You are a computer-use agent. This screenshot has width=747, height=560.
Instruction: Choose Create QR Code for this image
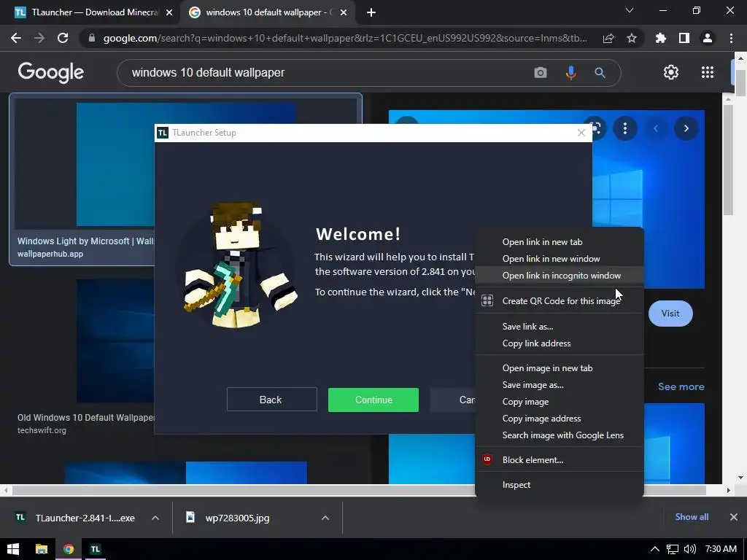[x=560, y=301]
